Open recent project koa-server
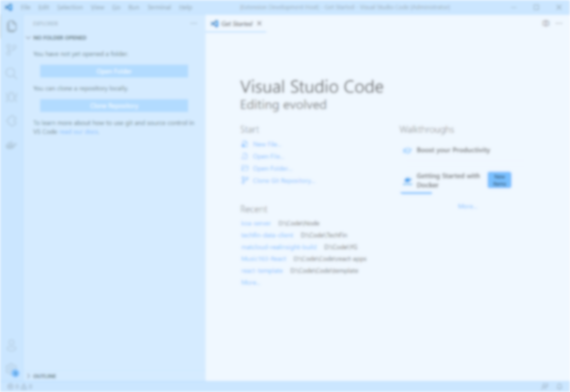Screen dimensions: 570x392 pyautogui.click(x=256, y=223)
